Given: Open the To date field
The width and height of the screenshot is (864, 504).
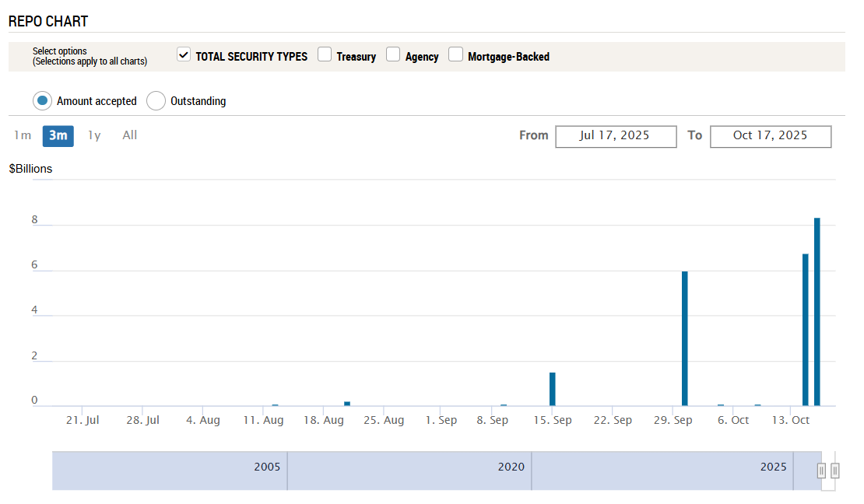Looking at the screenshot, I should coord(770,135).
